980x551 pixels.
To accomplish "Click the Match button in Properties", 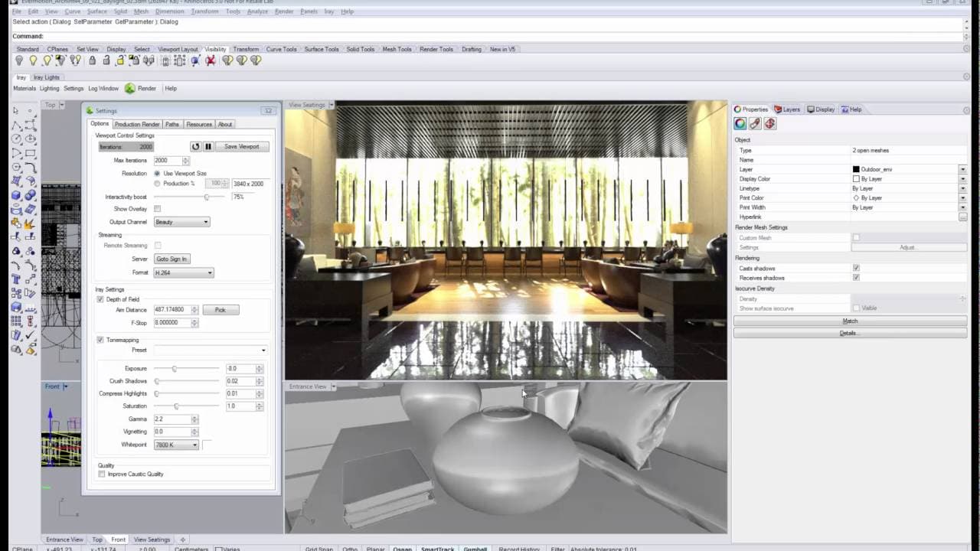I will pyautogui.click(x=850, y=321).
